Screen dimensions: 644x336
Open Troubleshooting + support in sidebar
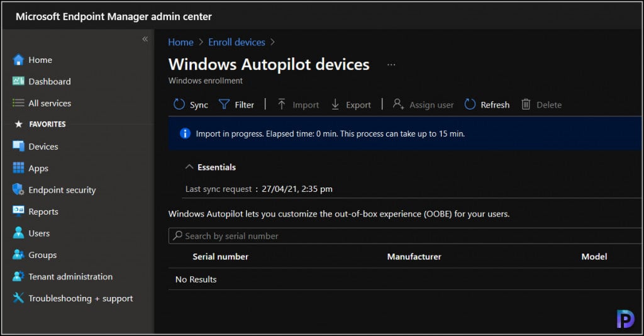click(x=80, y=299)
